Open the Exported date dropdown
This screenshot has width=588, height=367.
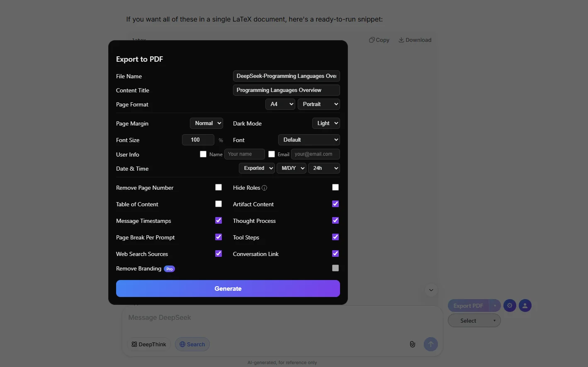tap(257, 168)
